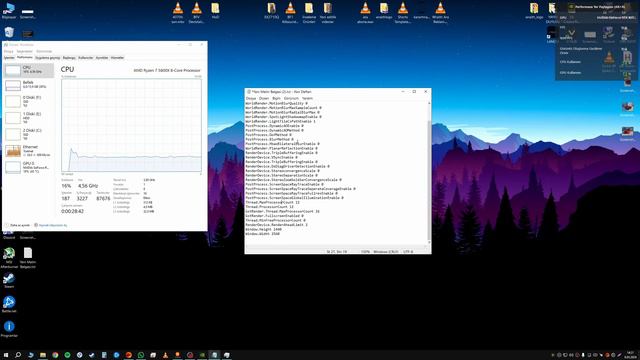Open the MoD folder on desktop
The image size is (640, 360).
215,11
